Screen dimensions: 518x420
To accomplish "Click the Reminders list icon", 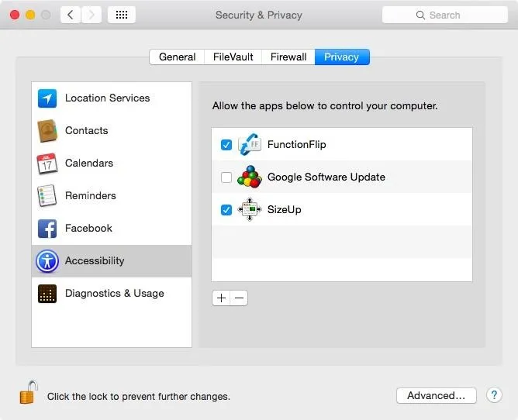I will pyautogui.click(x=47, y=195).
